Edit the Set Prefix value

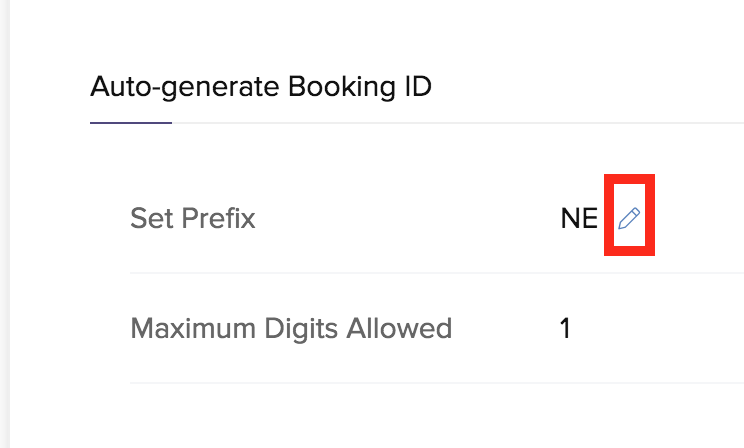click(x=629, y=218)
